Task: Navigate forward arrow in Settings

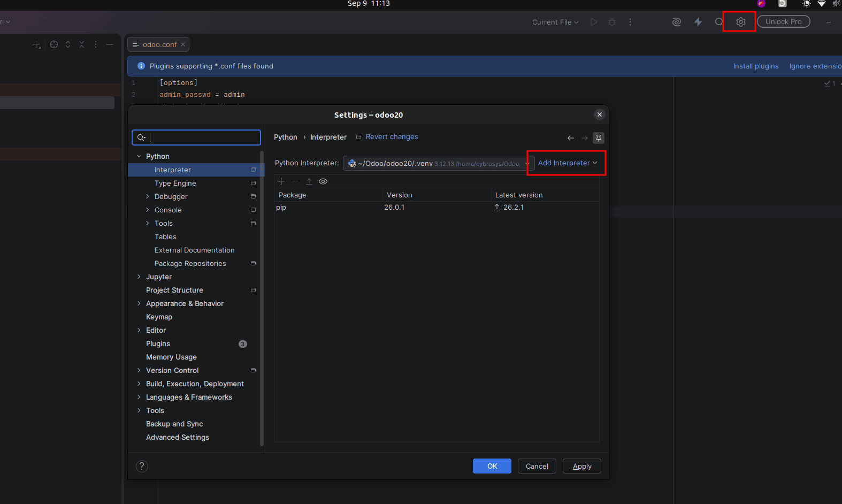Action: [585, 138]
